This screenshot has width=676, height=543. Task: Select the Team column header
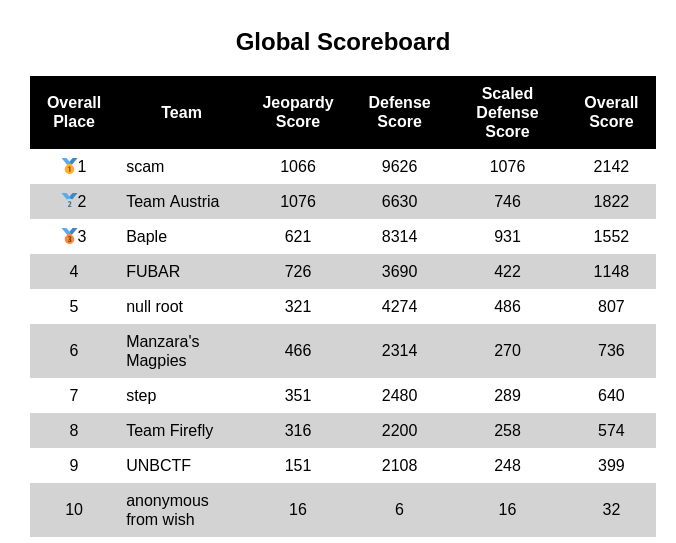pyautogui.click(x=182, y=112)
